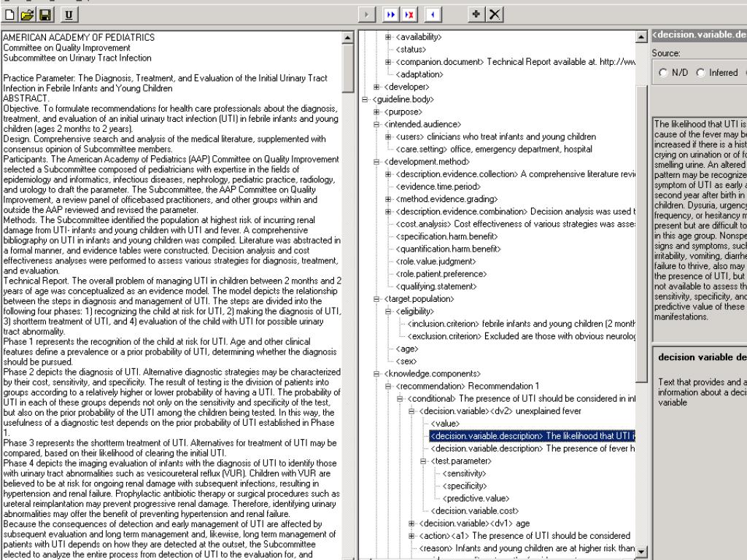Select the quantification.harm.benefit tree item

click(448, 249)
